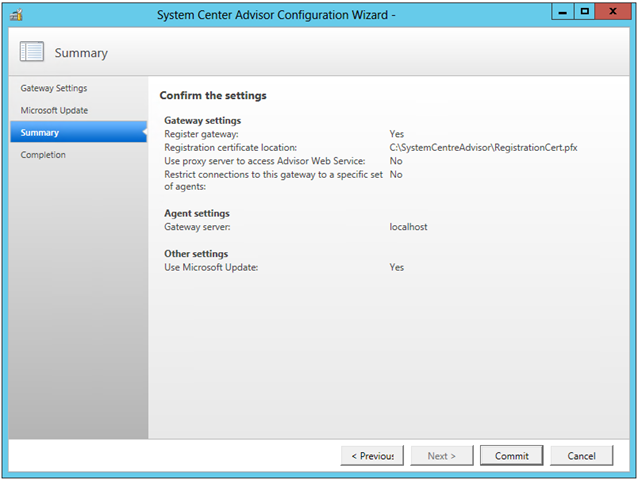Click the 'Registration certificate location:' label

230,147
